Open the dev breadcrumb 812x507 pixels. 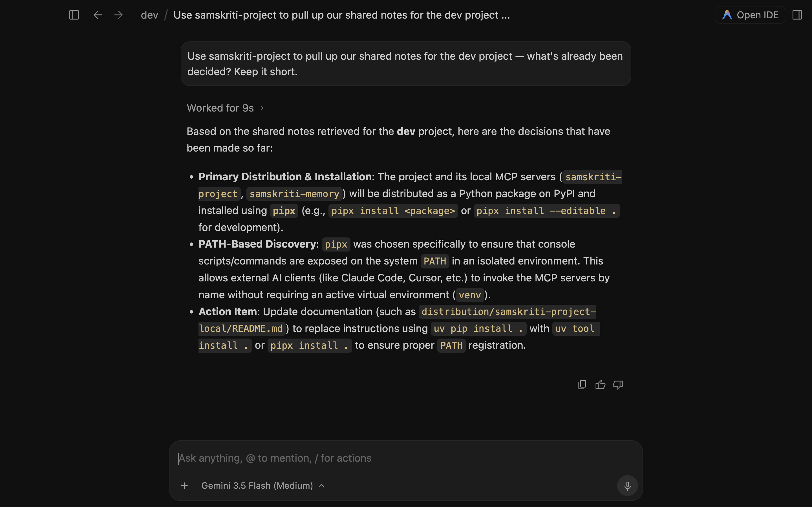point(150,15)
